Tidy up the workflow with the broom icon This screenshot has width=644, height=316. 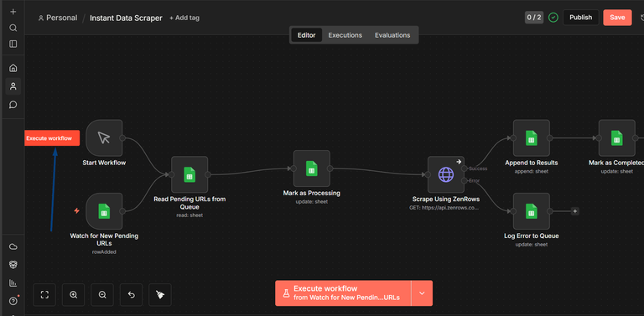point(160,295)
